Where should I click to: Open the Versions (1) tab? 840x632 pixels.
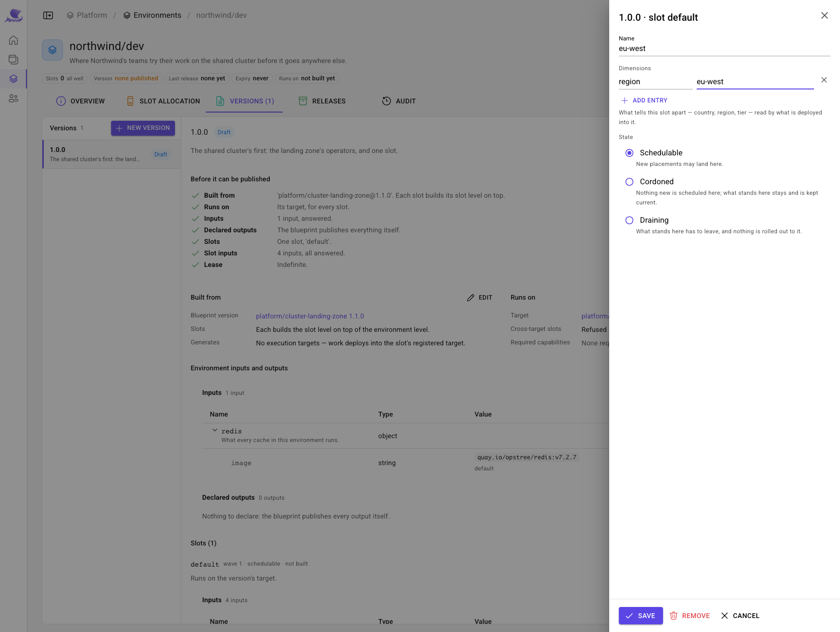coord(245,101)
